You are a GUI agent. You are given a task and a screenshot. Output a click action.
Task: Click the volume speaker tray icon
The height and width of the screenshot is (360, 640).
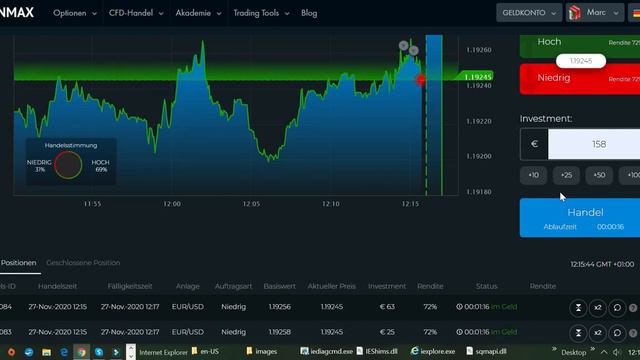[617, 352]
